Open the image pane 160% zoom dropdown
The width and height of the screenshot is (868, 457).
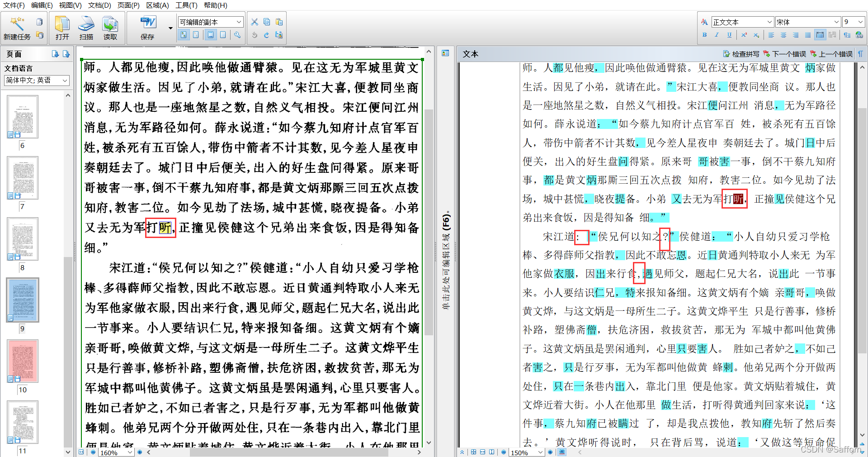[117, 452]
